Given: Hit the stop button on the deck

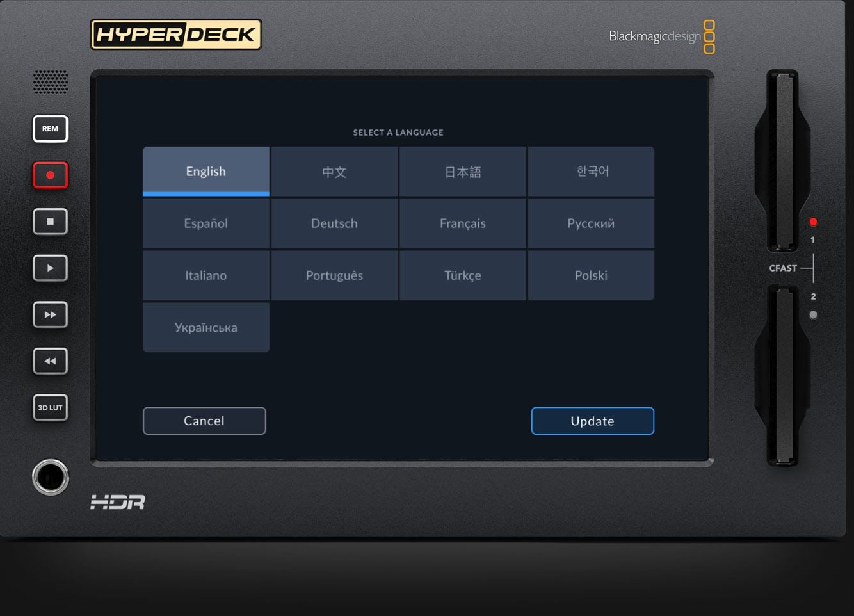Looking at the screenshot, I should 51,222.
